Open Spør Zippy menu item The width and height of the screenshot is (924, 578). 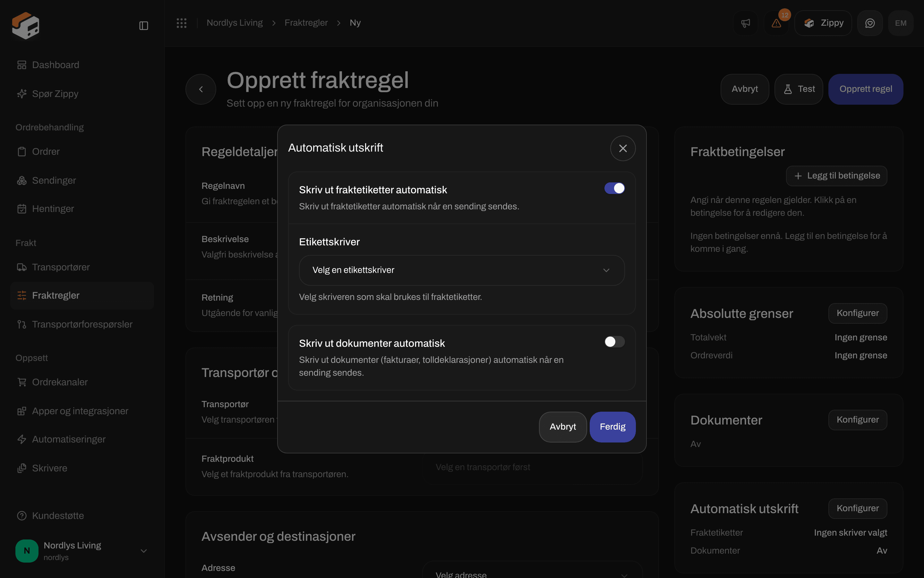pos(82,94)
